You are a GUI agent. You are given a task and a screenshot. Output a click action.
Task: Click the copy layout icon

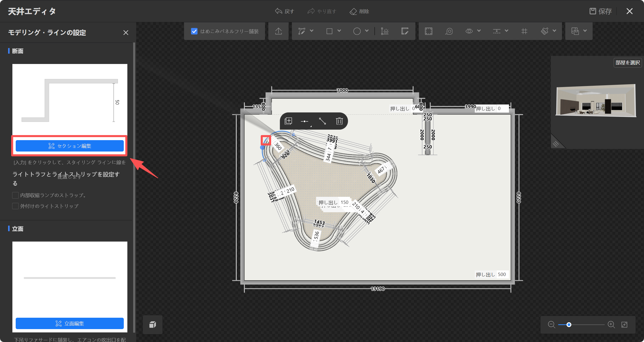575,31
